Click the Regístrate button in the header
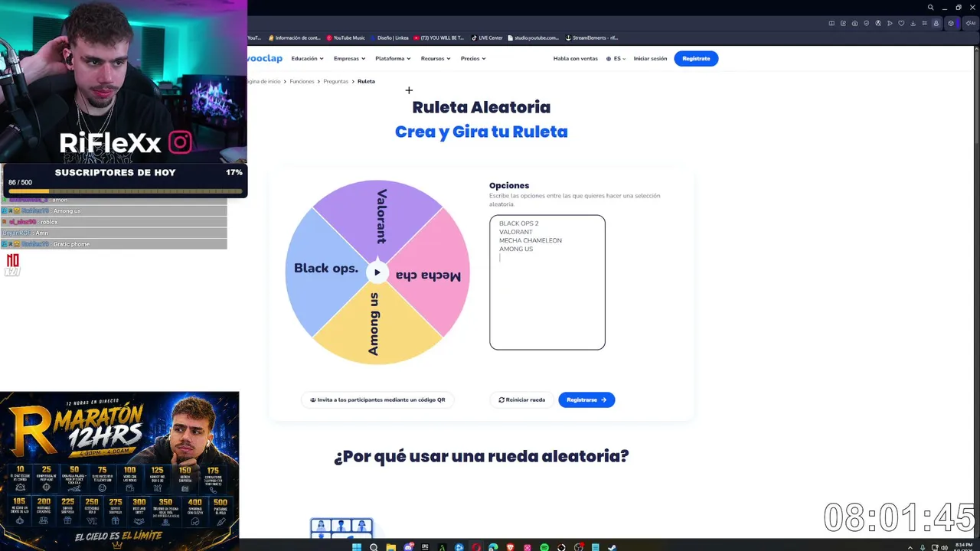980x551 pixels. coord(696,58)
